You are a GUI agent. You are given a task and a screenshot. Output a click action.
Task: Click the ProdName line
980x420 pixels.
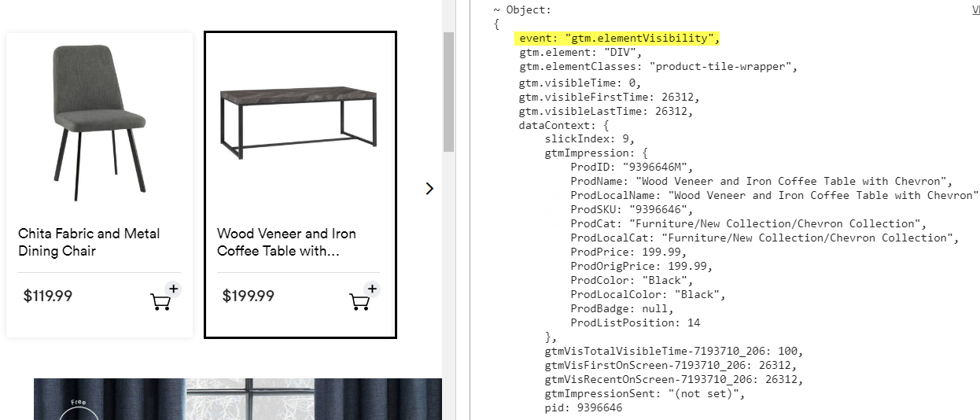pos(763,181)
